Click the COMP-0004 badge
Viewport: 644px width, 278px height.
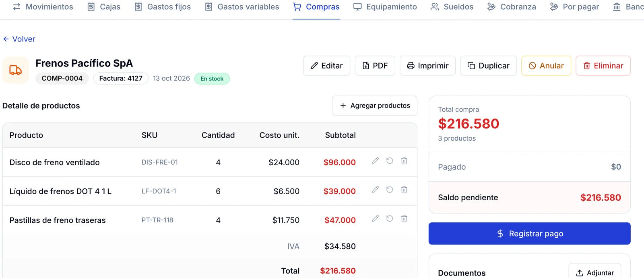(62, 78)
